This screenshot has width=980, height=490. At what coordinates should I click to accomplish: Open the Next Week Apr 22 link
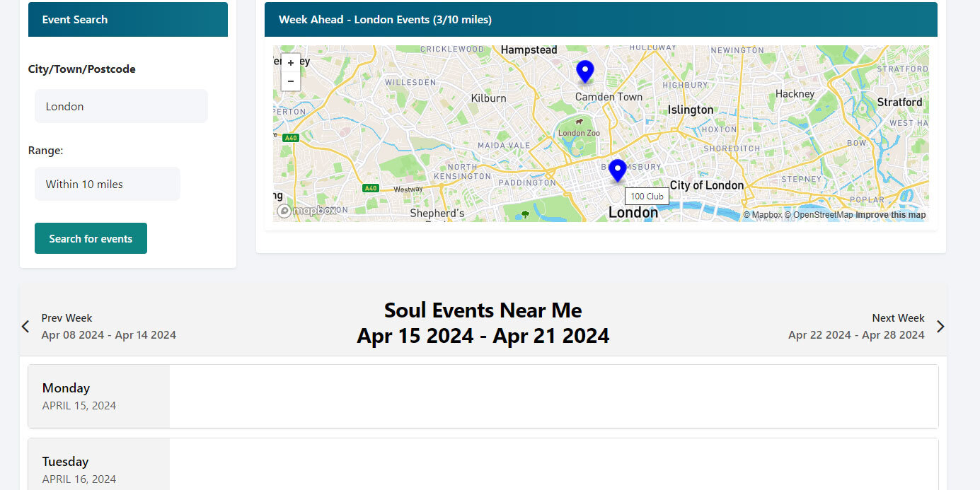click(x=856, y=327)
